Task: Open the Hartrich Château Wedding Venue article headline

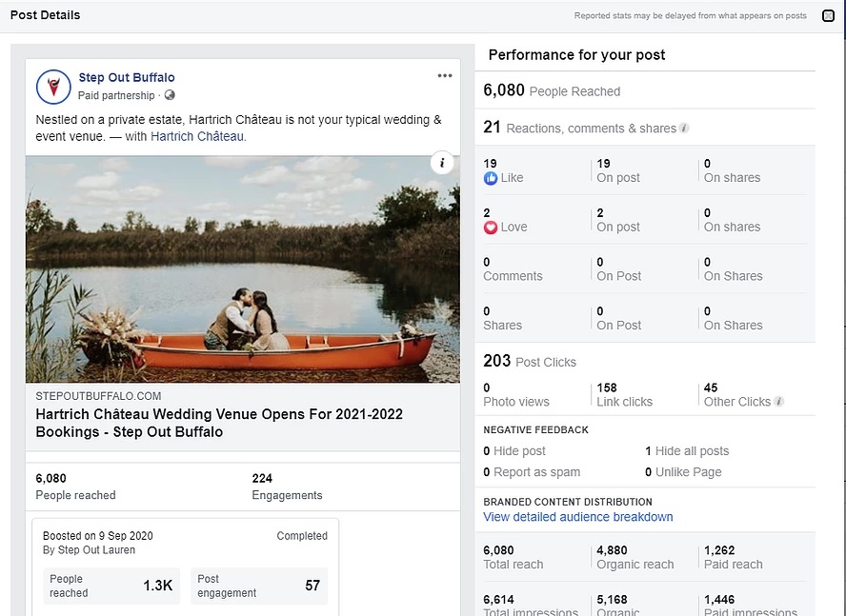Action: tap(219, 423)
